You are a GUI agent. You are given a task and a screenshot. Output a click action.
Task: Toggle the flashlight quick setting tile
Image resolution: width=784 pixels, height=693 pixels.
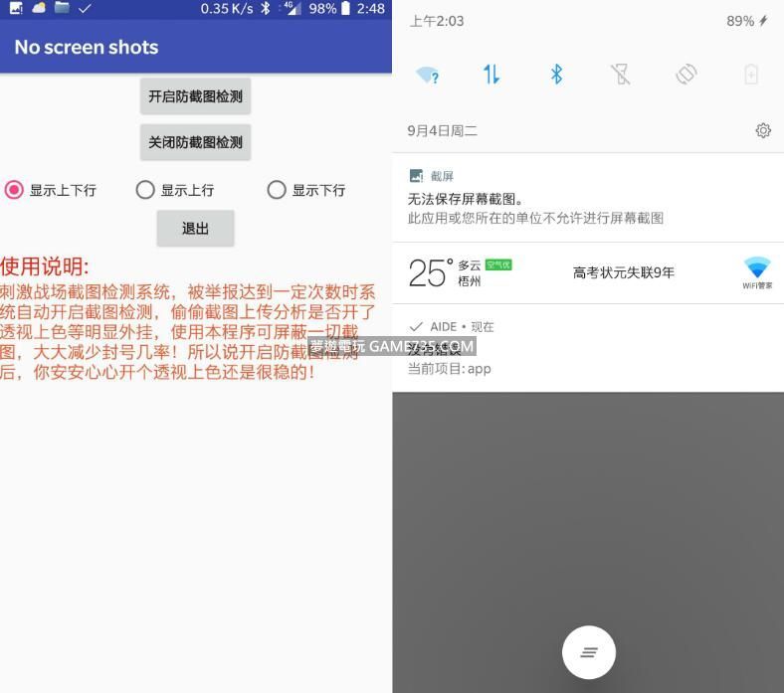pos(621,75)
